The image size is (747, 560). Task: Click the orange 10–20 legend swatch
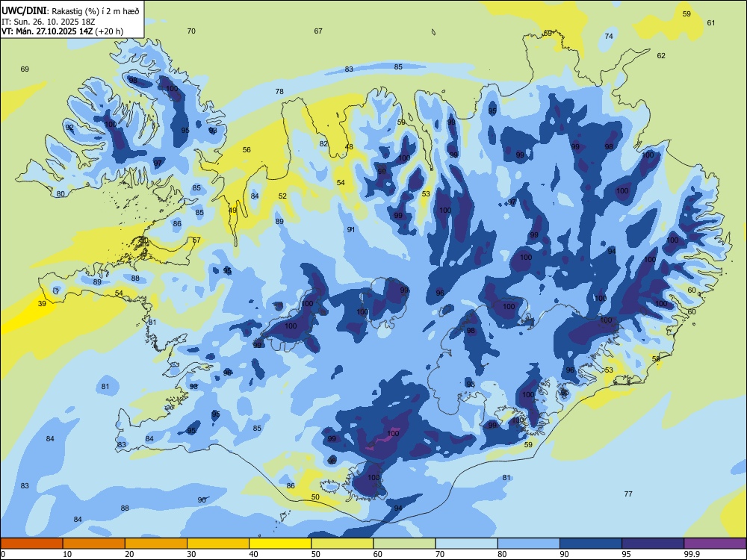pyautogui.click(x=94, y=544)
